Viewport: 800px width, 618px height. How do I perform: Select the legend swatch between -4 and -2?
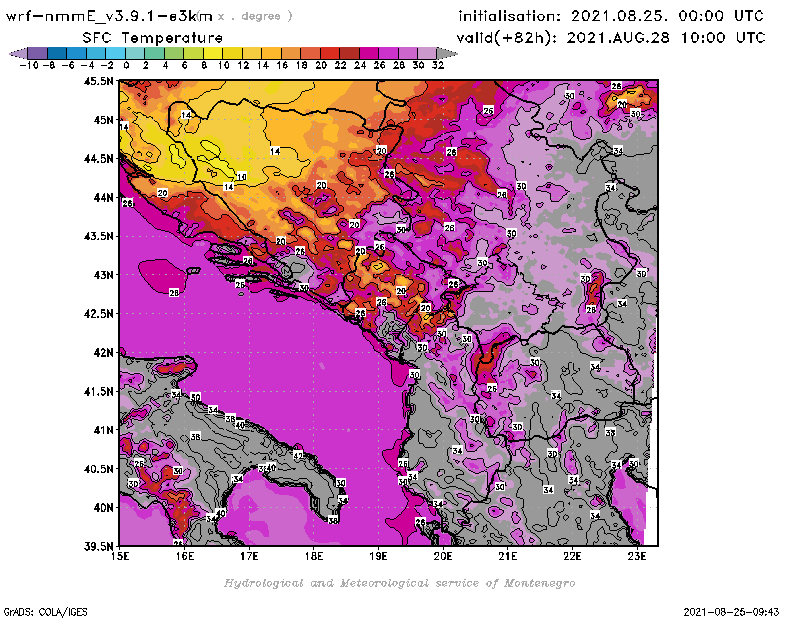[96, 53]
